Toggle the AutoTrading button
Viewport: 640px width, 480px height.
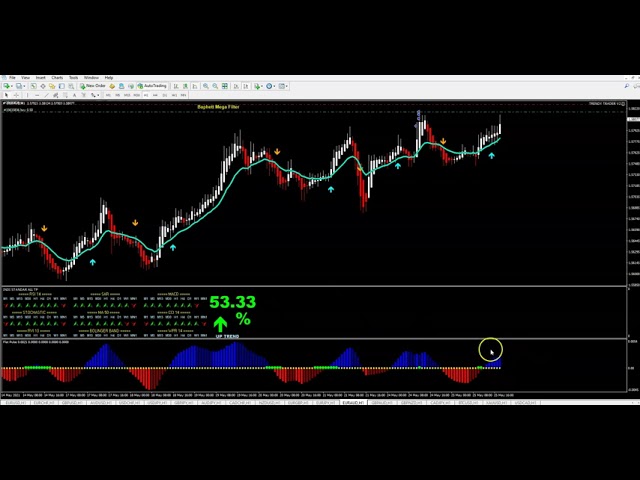pyautogui.click(x=154, y=86)
